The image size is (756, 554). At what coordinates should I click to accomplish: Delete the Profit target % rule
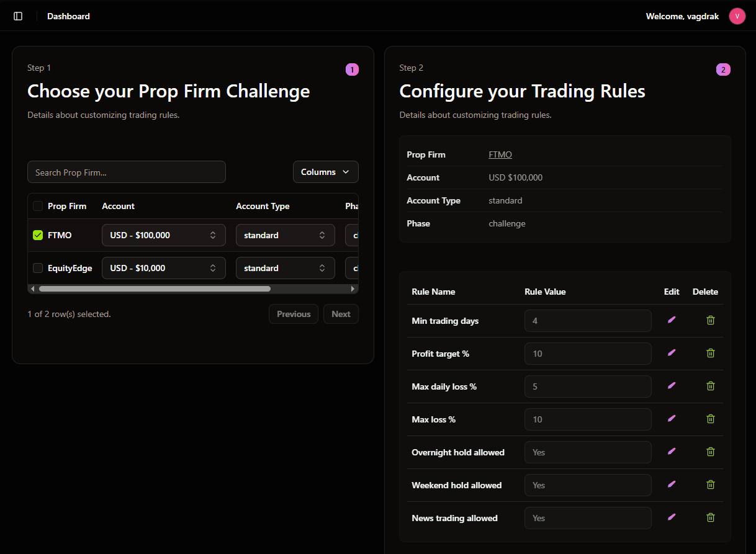click(x=711, y=353)
